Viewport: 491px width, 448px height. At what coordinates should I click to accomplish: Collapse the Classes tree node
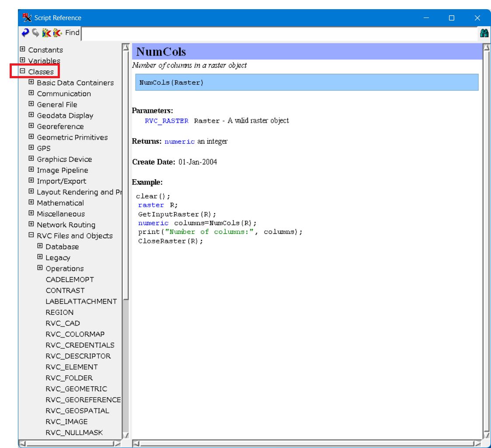click(23, 72)
